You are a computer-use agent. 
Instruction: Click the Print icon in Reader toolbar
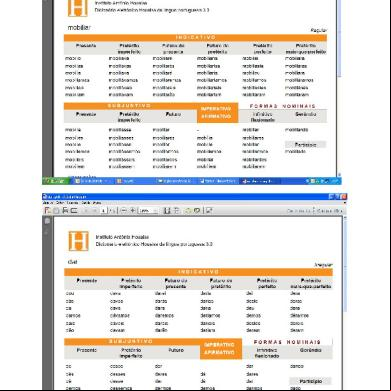click(65, 210)
